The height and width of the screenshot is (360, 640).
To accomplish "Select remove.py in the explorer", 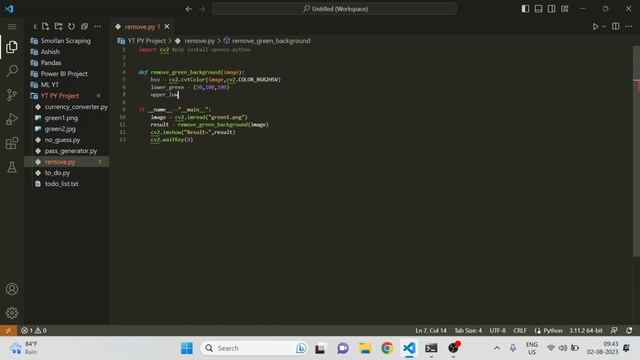I will click(x=66, y=162).
